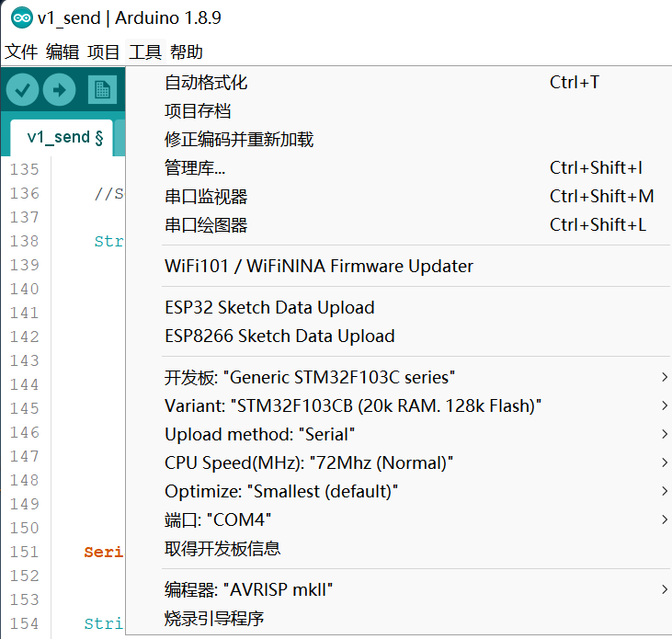Click 烧录引导程序 burn bootloader
The image size is (672, 639).
pyautogui.click(x=398, y=618)
